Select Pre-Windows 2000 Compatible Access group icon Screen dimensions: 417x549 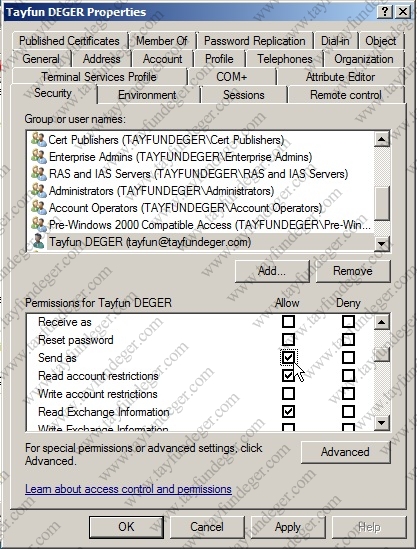[39, 224]
